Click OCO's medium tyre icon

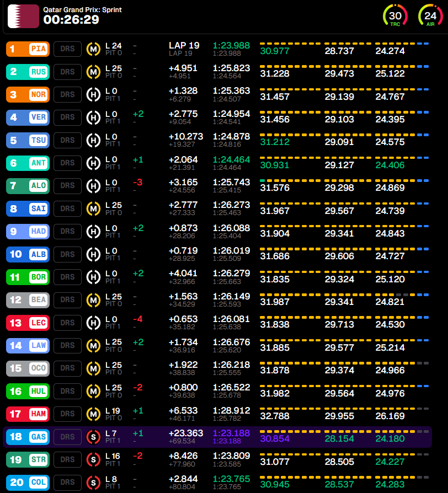[93, 368]
